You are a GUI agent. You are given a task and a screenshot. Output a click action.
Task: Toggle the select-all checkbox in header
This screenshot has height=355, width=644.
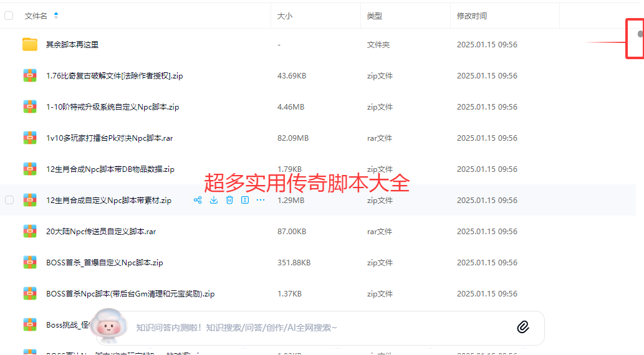coord(9,16)
